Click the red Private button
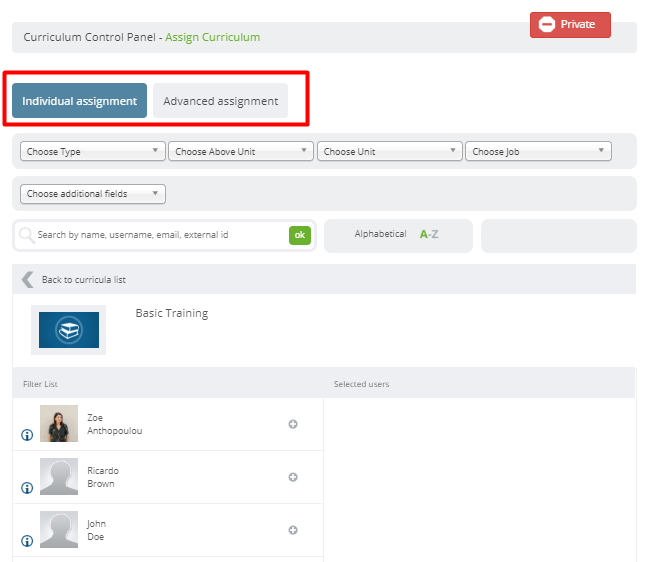This screenshot has width=648, height=562. pyautogui.click(x=570, y=25)
